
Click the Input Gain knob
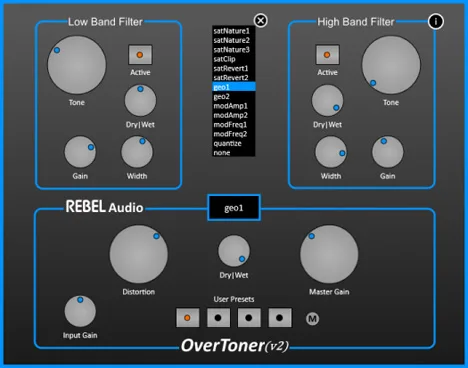[x=80, y=311]
